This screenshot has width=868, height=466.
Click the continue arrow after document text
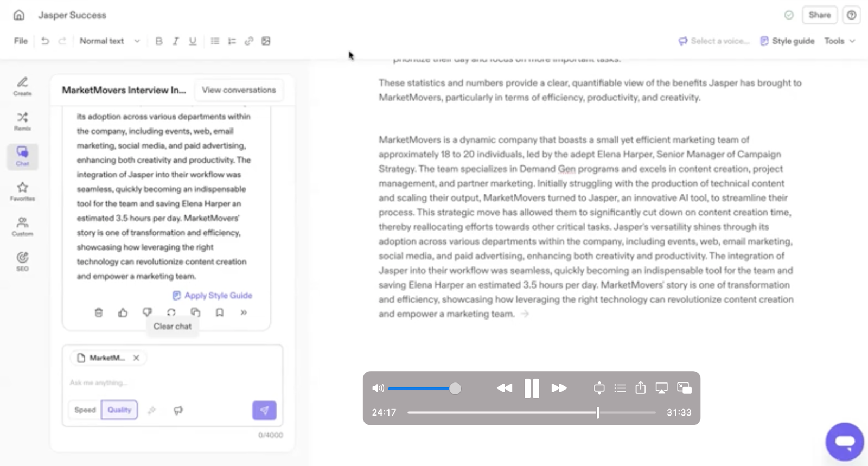pyautogui.click(x=525, y=314)
